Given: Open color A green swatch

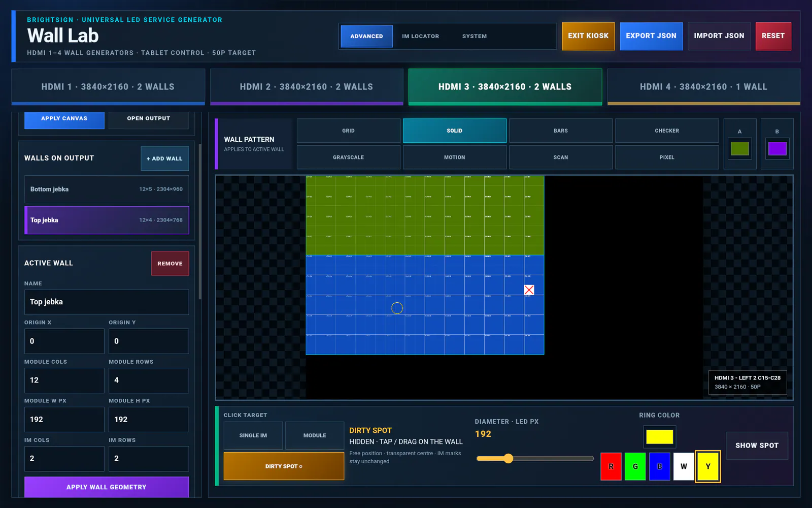Looking at the screenshot, I should click(739, 148).
